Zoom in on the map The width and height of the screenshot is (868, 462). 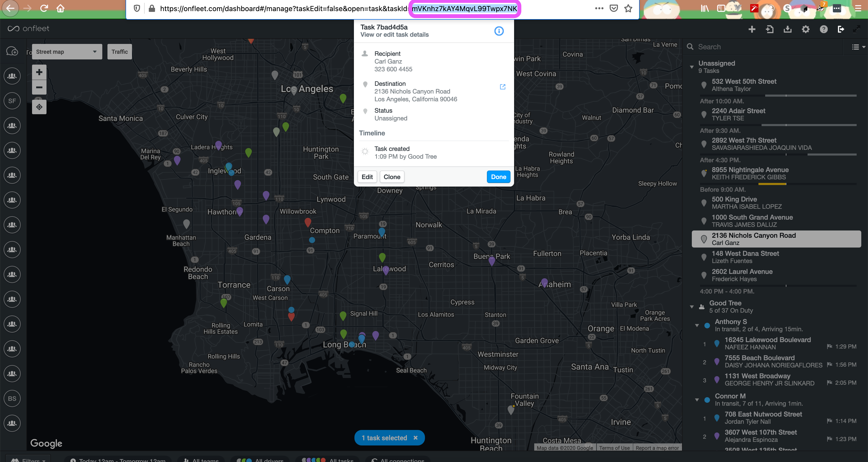39,72
